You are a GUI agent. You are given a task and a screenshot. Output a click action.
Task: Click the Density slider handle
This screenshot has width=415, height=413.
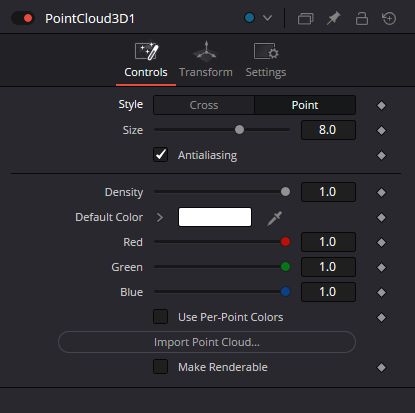[x=285, y=192]
